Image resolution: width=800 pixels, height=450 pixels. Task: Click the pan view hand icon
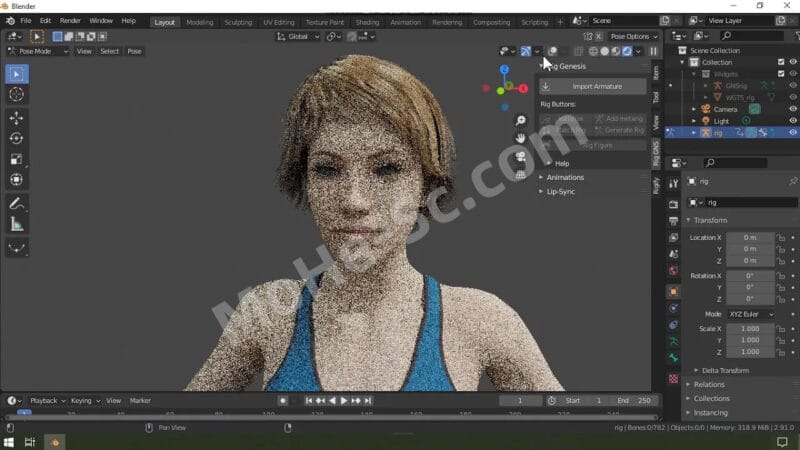click(x=520, y=138)
